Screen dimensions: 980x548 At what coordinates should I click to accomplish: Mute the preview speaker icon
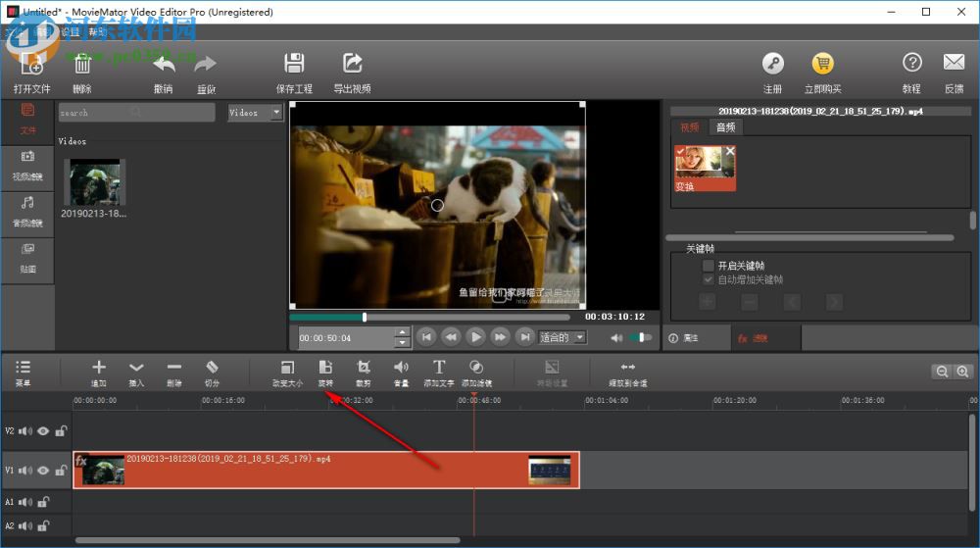[x=616, y=338]
